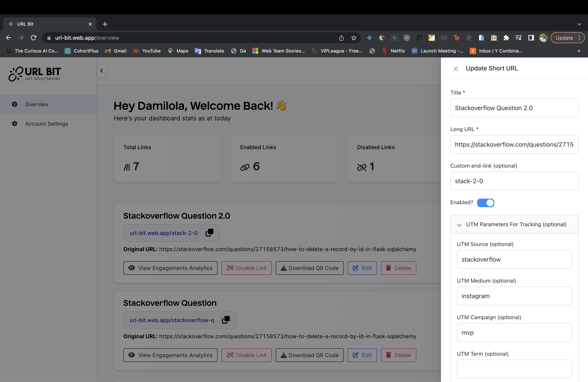Bookmark the page using the star icon

(354, 38)
